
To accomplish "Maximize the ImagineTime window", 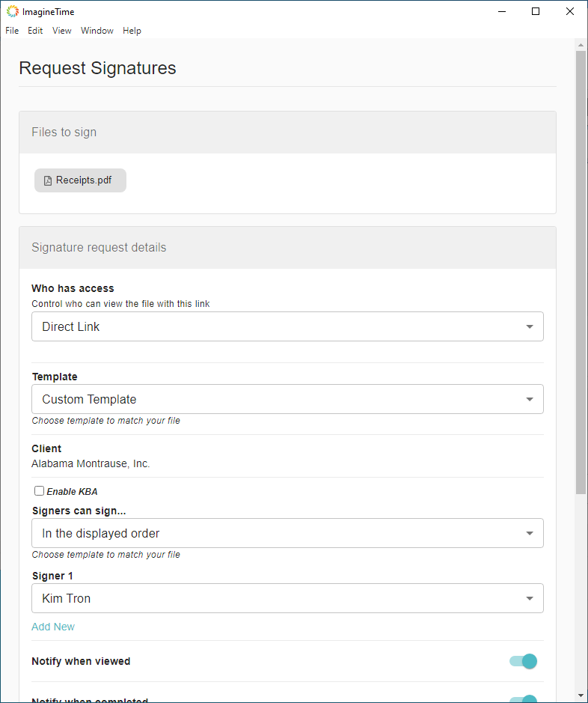I will pyautogui.click(x=536, y=11).
